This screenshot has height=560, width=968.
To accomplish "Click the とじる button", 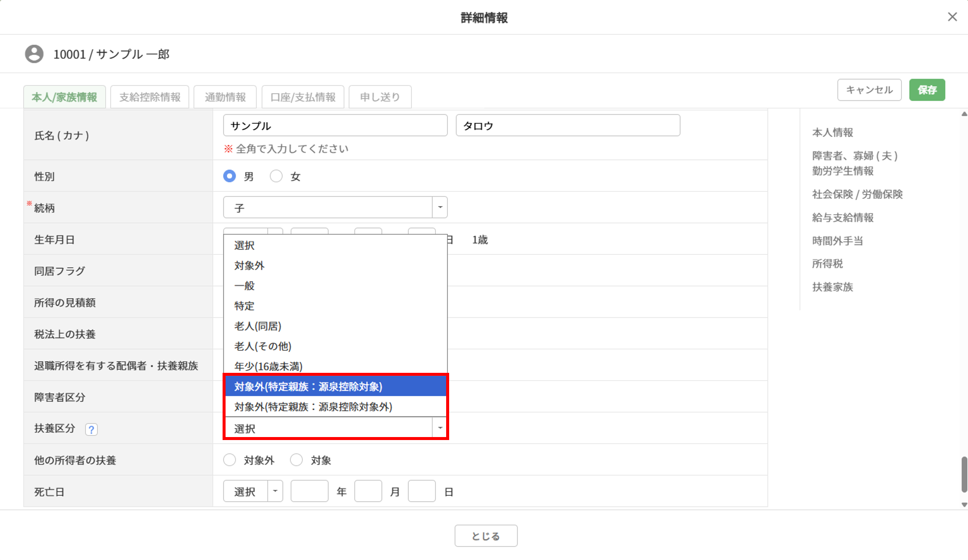I will click(485, 536).
